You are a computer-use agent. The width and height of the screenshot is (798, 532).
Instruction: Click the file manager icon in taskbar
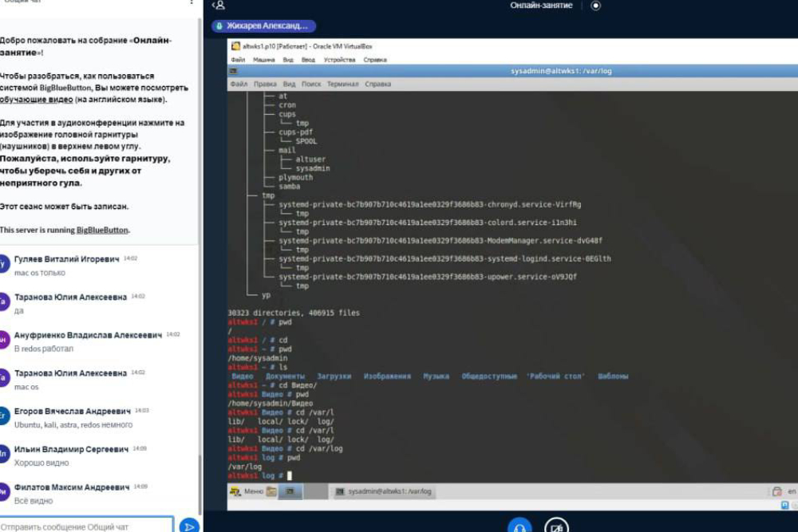(x=272, y=491)
